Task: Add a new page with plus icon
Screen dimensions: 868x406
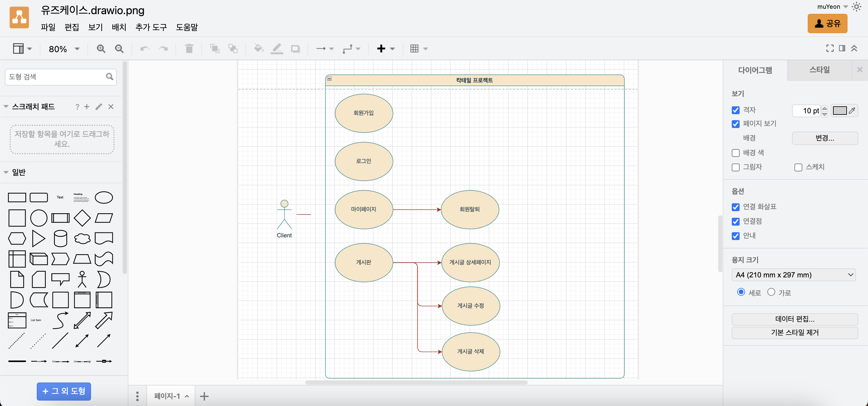Action: pos(204,396)
